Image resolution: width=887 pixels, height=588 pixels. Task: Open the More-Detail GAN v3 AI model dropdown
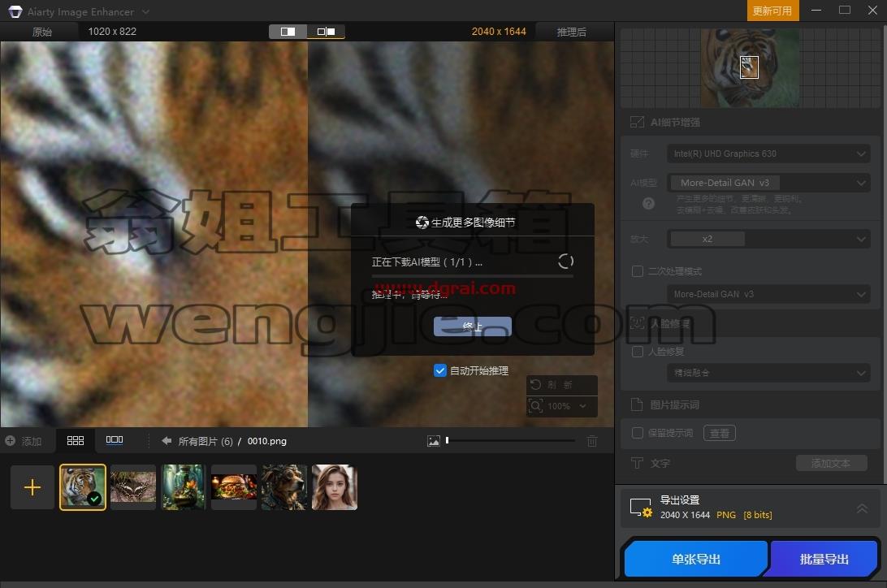(768, 183)
